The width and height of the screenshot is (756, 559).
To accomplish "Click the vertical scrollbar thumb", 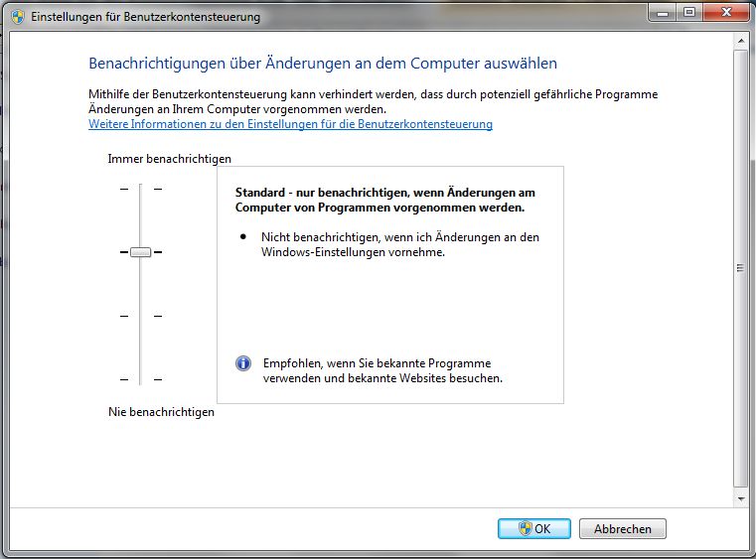I will tap(740, 268).
